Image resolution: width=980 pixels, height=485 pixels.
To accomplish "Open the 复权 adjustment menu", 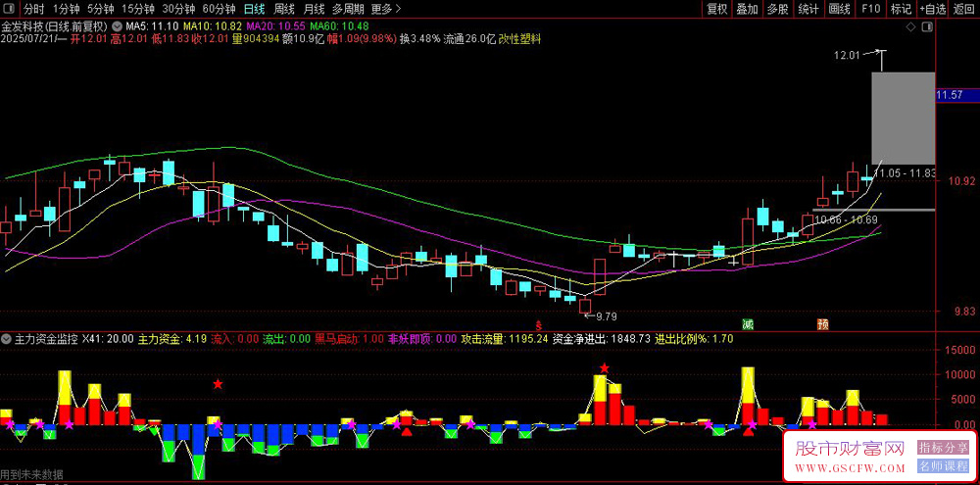I will pyautogui.click(x=717, y=9).
